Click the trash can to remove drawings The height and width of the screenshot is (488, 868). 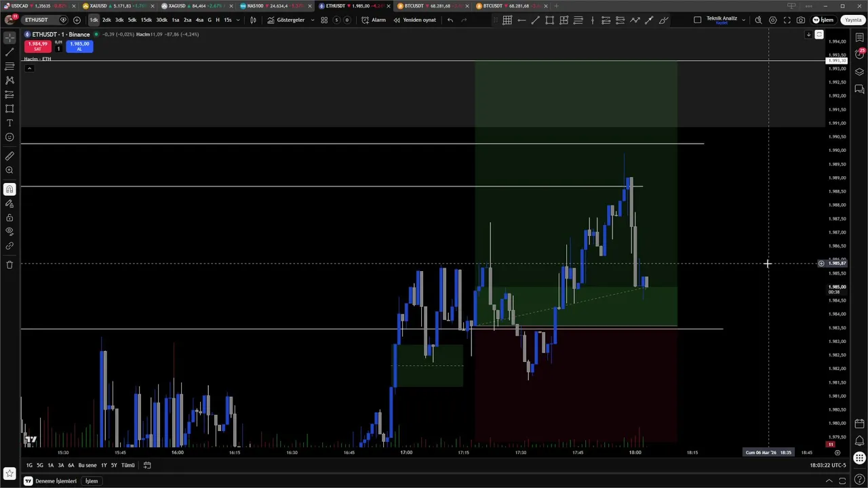click(x=9, y=264)
